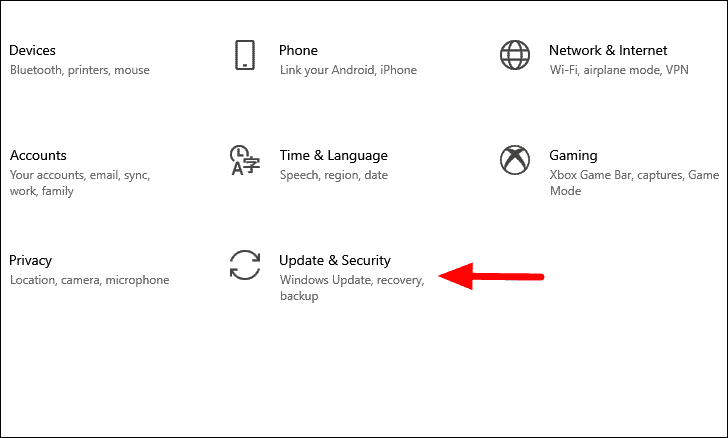Click the 'Speech, region, date' description
Image resolution: width=728 pixels, height=438 pixels.
click(334, 175)
